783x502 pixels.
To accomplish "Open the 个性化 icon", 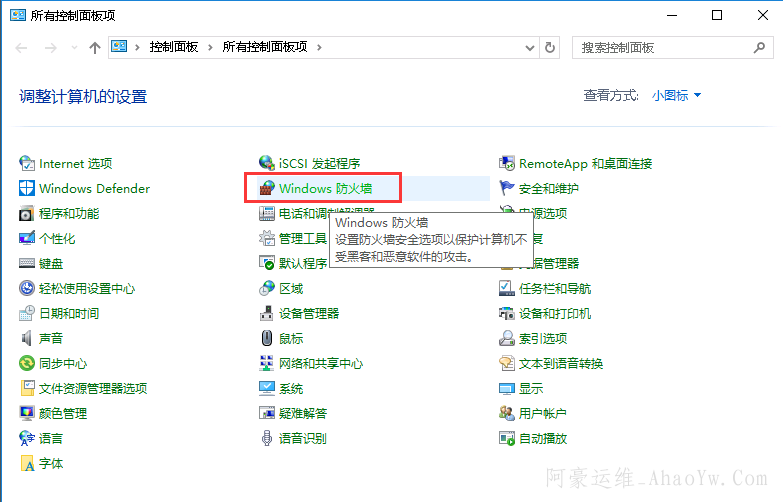I will pos(26,238).
